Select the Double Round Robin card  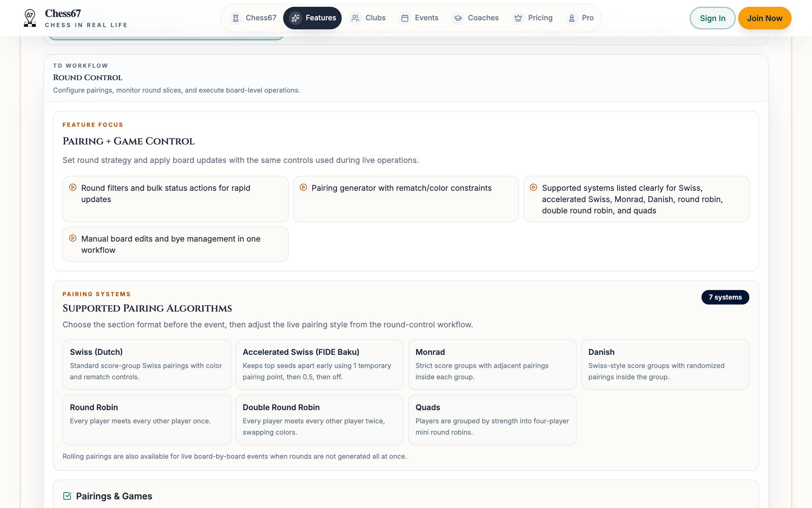pyautogui.click(x=320, y=420)
